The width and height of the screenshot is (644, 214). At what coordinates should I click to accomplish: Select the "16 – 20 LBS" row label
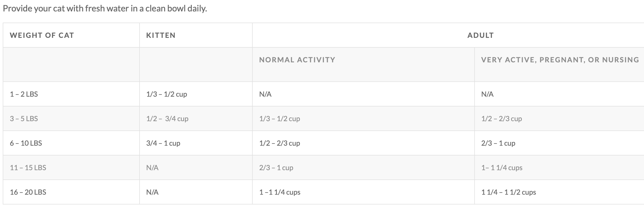[28, 192]
